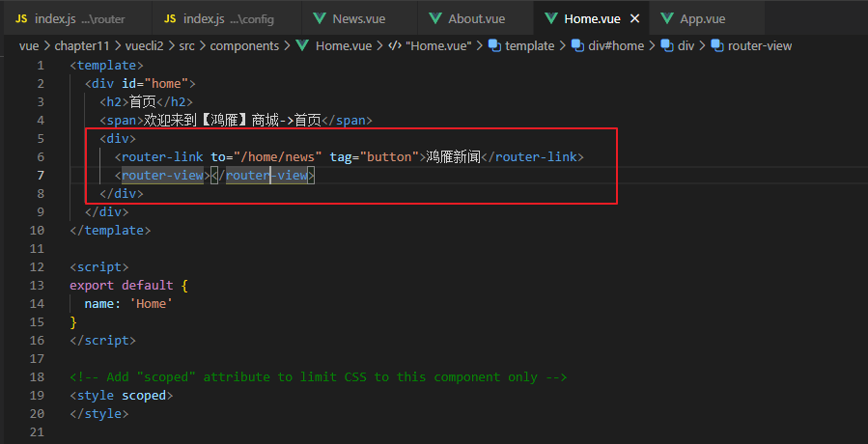The width and height of the screenshot is (868, 444).
Task: Click 鸿雁新闻 link text
Action: (453, 157)
